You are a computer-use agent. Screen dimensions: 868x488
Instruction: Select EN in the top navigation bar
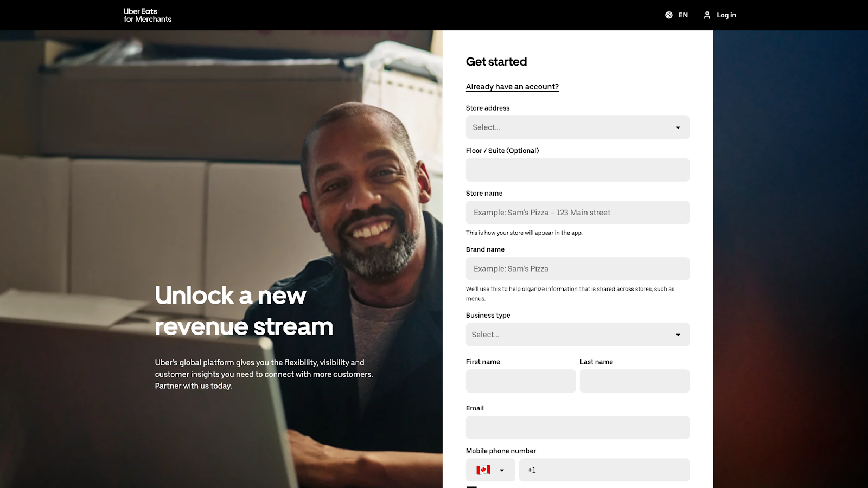pyautogui.click(x=683, y=15)
